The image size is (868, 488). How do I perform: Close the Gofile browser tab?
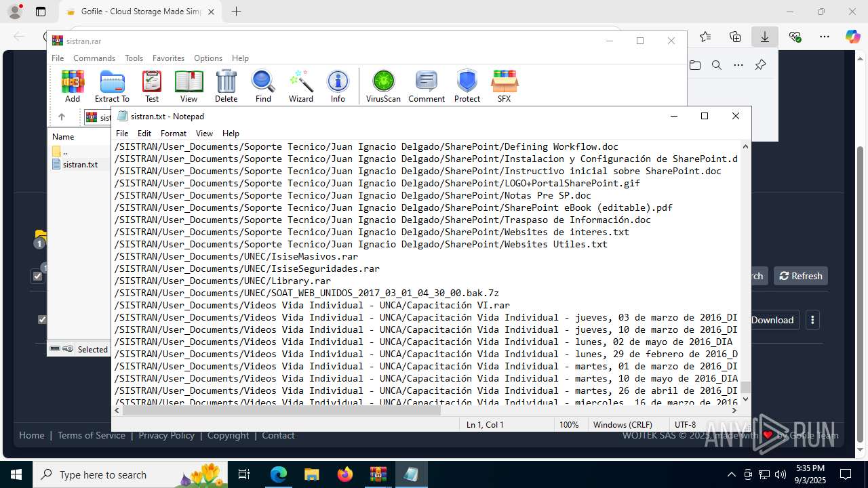pos(212,12)
